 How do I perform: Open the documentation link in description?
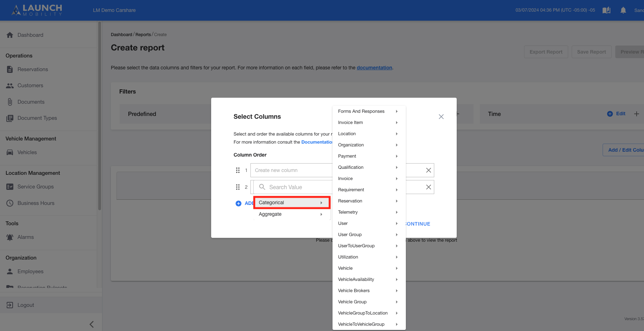coord(374,68)
